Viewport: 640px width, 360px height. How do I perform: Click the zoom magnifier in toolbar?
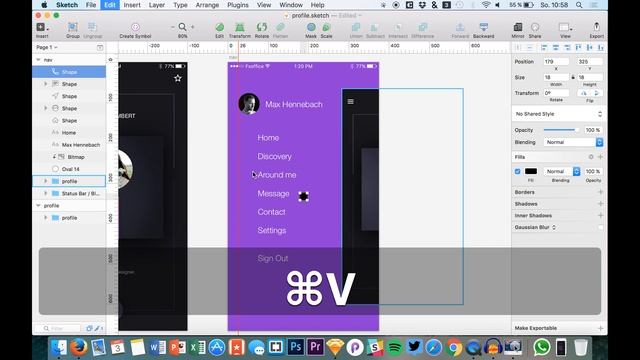[x=182, y=27]
